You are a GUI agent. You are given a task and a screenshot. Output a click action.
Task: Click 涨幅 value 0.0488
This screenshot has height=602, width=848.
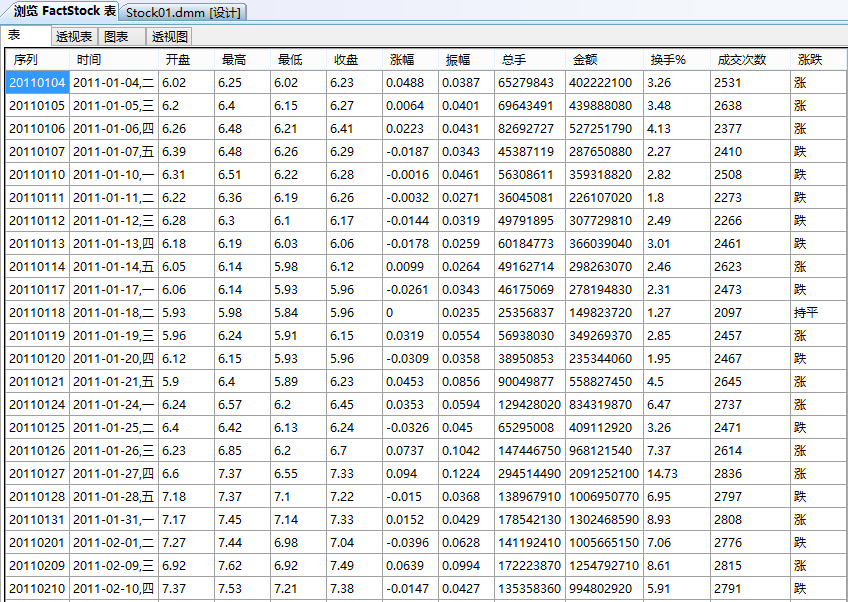click(x=410, y=83)
